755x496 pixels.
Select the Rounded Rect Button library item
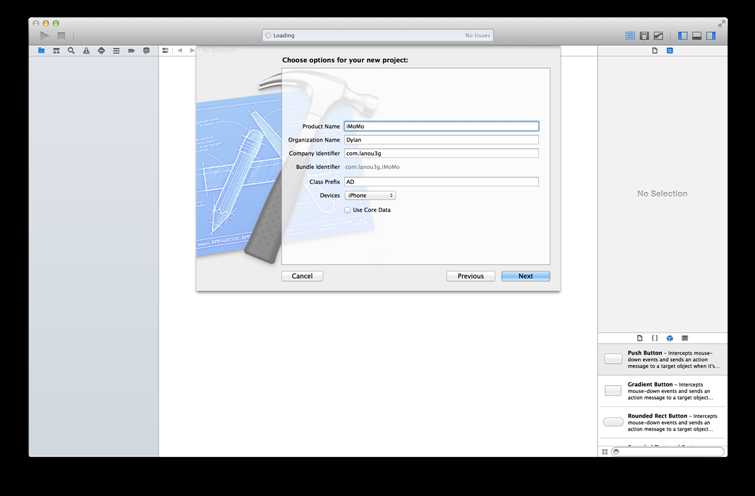click(x=663, y=422)
